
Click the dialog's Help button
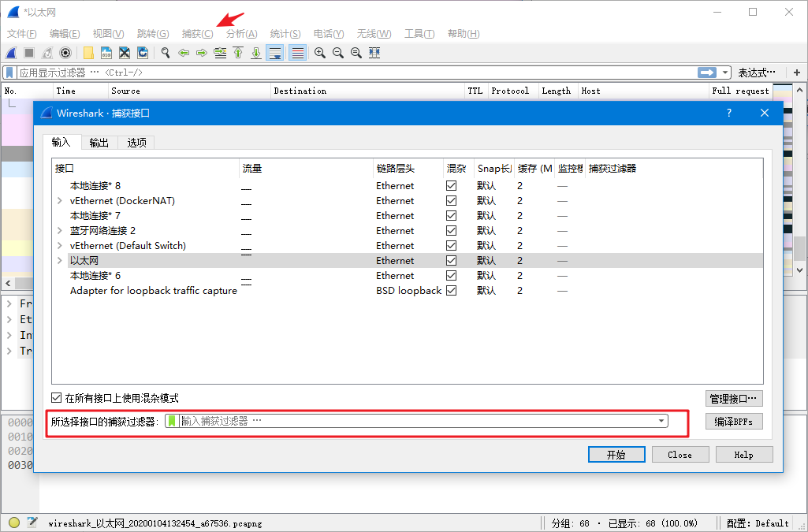click(743, 454)
